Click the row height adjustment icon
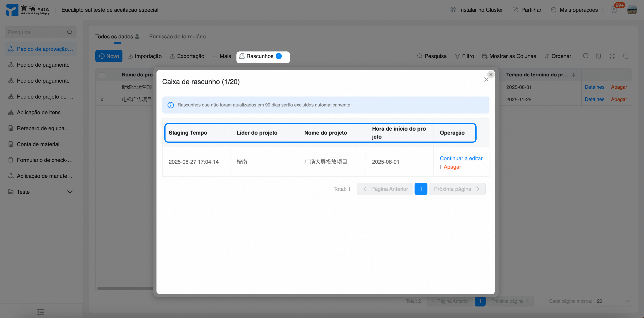The height and width of the screenshot is (318, 644). pyautogui.click(x=598, y=56)
